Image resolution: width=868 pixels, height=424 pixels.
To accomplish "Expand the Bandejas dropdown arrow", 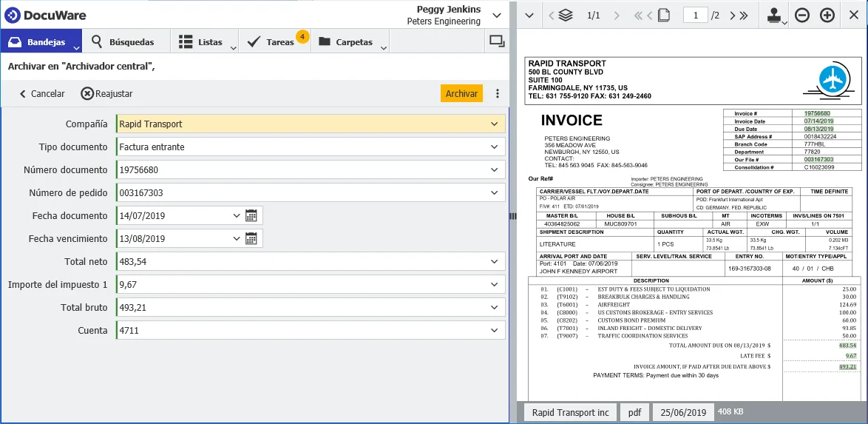I will click(77, 47).
